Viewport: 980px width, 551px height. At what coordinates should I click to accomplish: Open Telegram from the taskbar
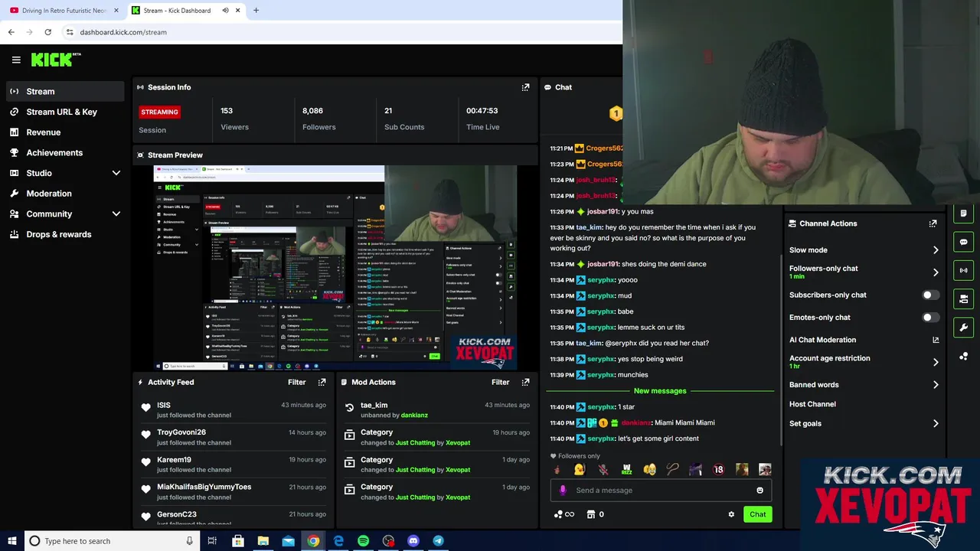click(x=438, y=541)
